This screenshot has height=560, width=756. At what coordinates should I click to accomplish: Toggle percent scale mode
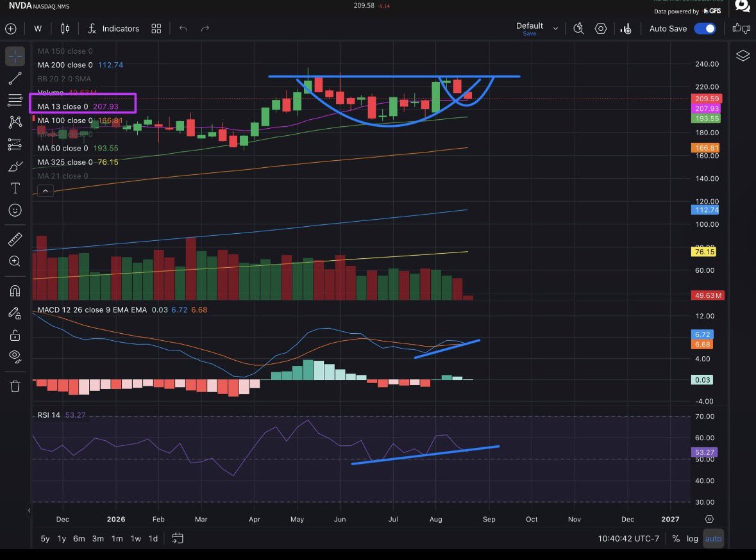pos(676,539)
